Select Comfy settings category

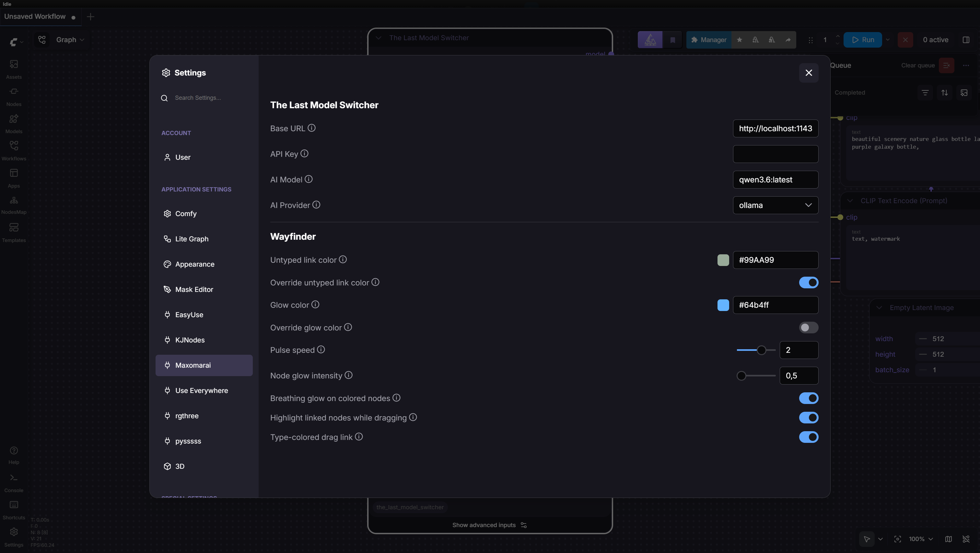click(x=204, y=214)
